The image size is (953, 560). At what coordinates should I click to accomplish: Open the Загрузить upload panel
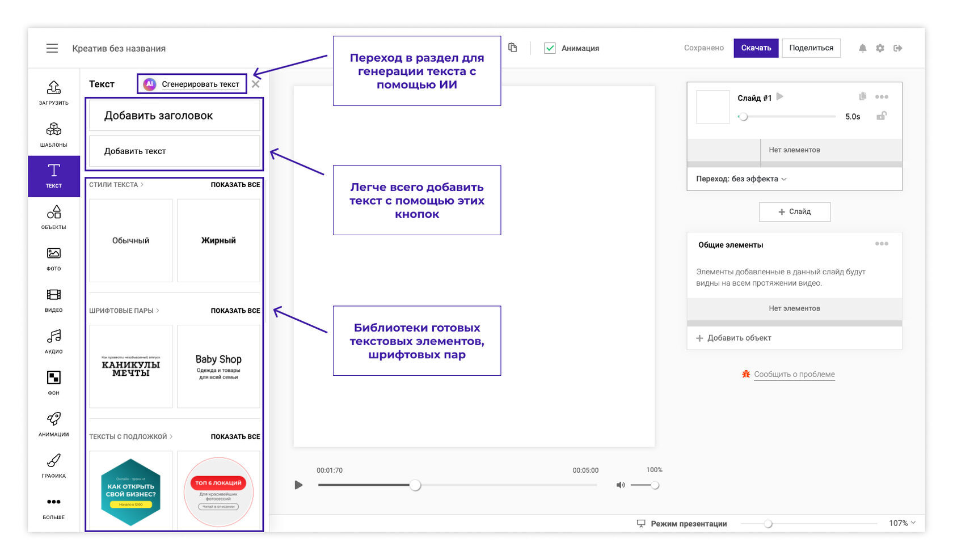pyautogui.click(x=54, y=92)
